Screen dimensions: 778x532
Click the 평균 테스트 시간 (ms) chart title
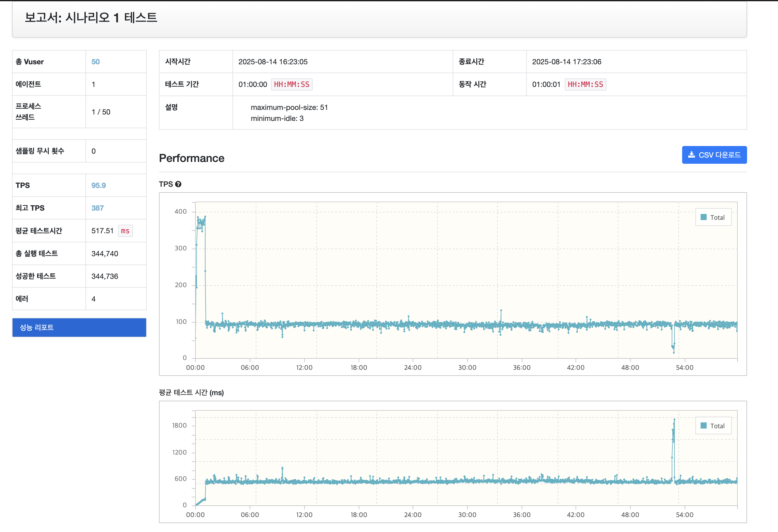(x=191, y=392)
